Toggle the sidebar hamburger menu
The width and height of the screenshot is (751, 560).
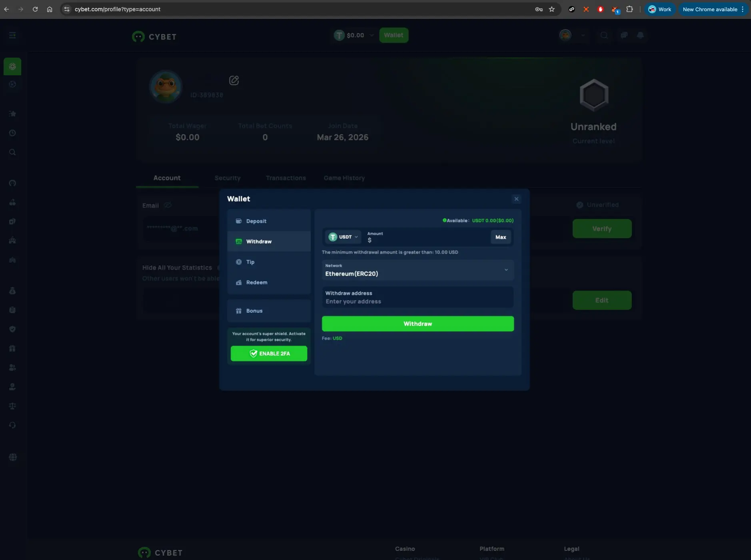[x=12, y=35]
